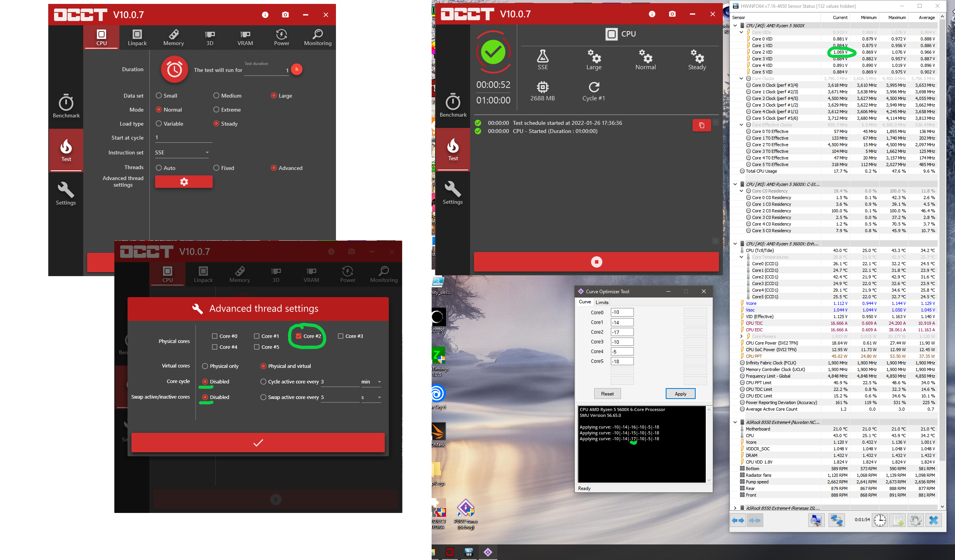This screenshot has width=955, height=560.
Task: Collapse the Core Clocks tree group
Action: click(741, 79)
